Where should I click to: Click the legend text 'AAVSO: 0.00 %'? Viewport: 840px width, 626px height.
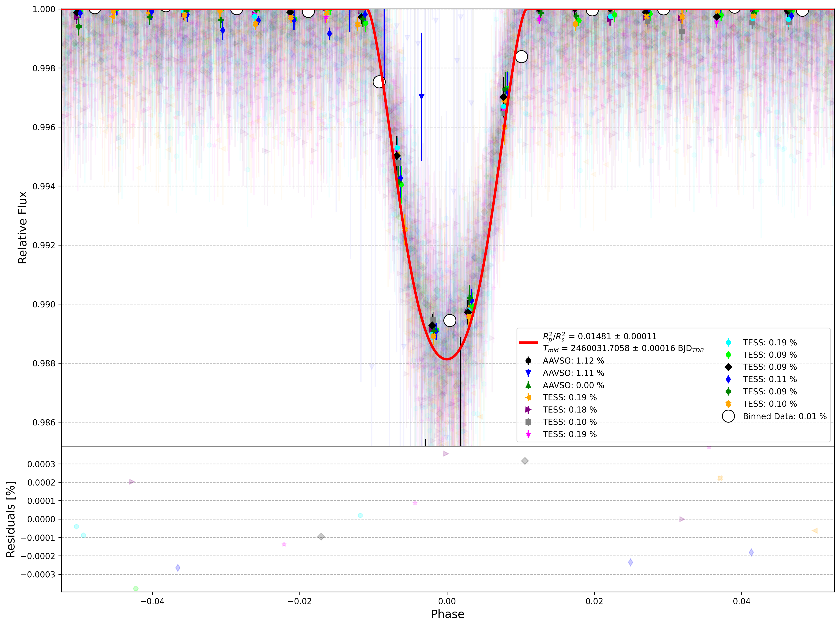pos(574,385)
